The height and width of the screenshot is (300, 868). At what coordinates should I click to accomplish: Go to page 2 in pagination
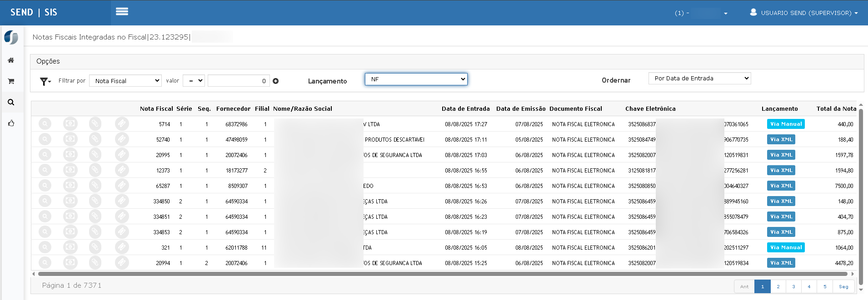click(x=778, y=286)
